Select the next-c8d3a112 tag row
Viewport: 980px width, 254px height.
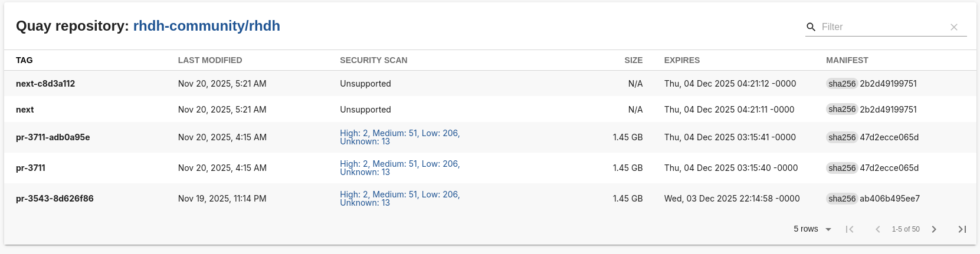(45, 84)
